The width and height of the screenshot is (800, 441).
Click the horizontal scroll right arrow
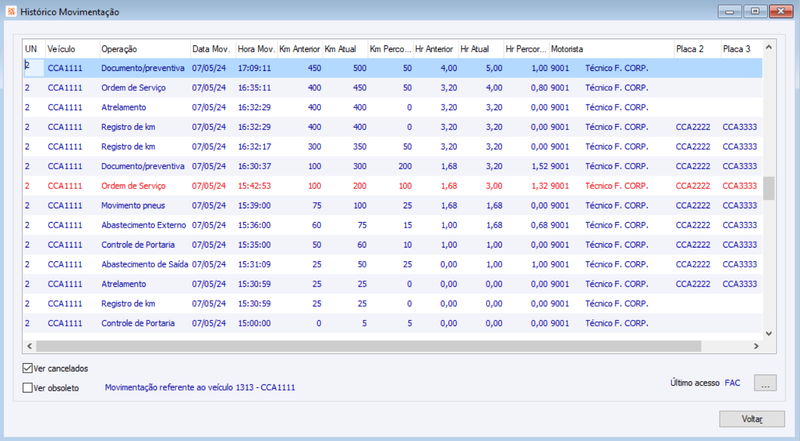(756, 346)
